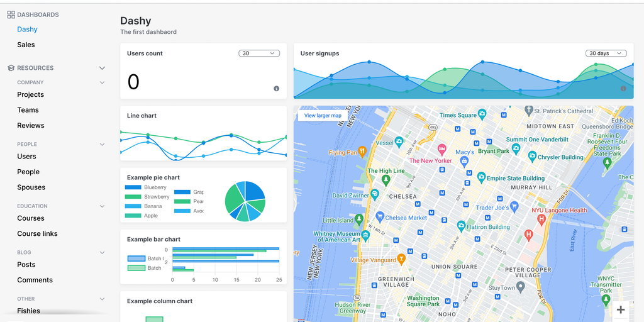Open the Fishies resource

click(29, 311)
